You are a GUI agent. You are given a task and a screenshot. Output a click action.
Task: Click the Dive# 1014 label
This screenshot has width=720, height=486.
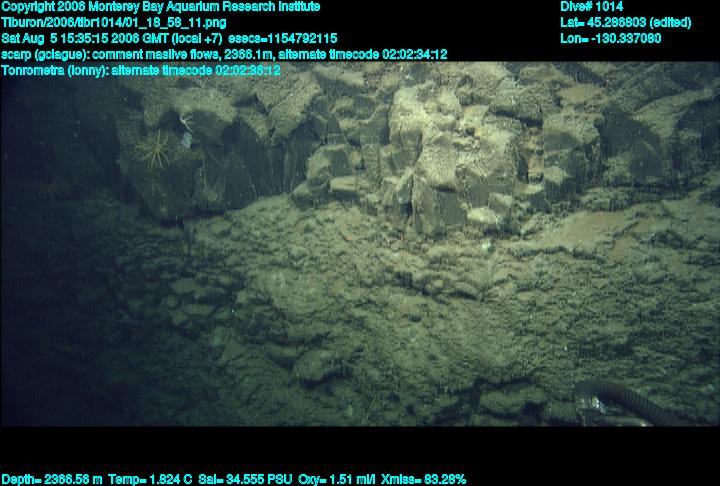click(x=592, y=7)
